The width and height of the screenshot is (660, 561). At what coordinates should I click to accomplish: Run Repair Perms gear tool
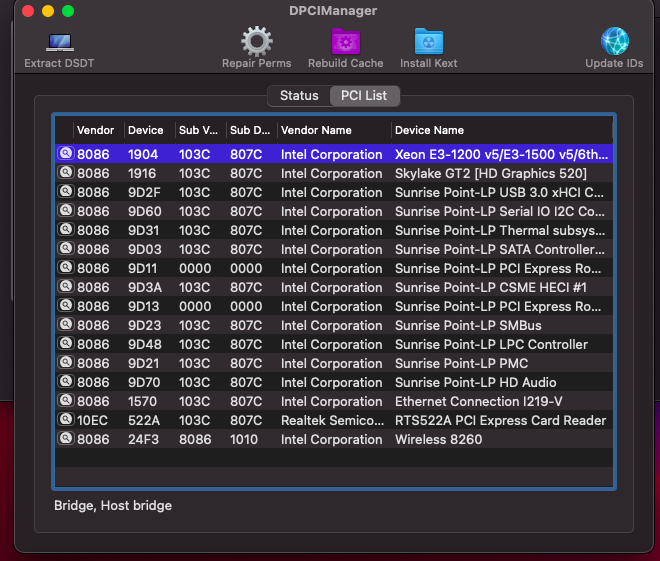point(257,41)
